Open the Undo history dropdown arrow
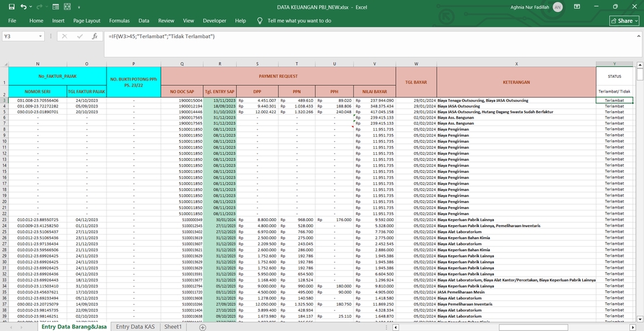This screenshot has width=644, height=331. point(30,7)
